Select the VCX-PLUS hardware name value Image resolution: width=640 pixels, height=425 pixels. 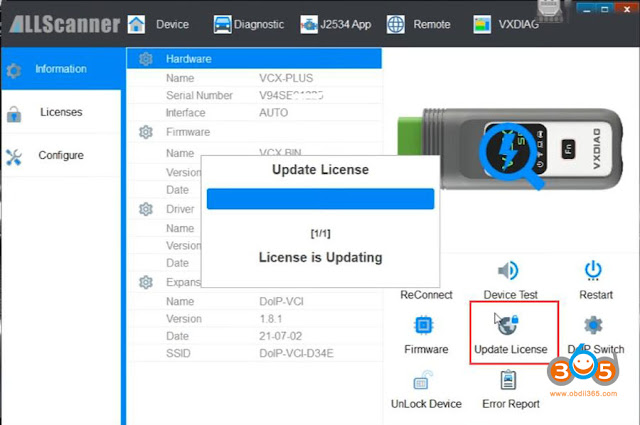pos(286,78)
